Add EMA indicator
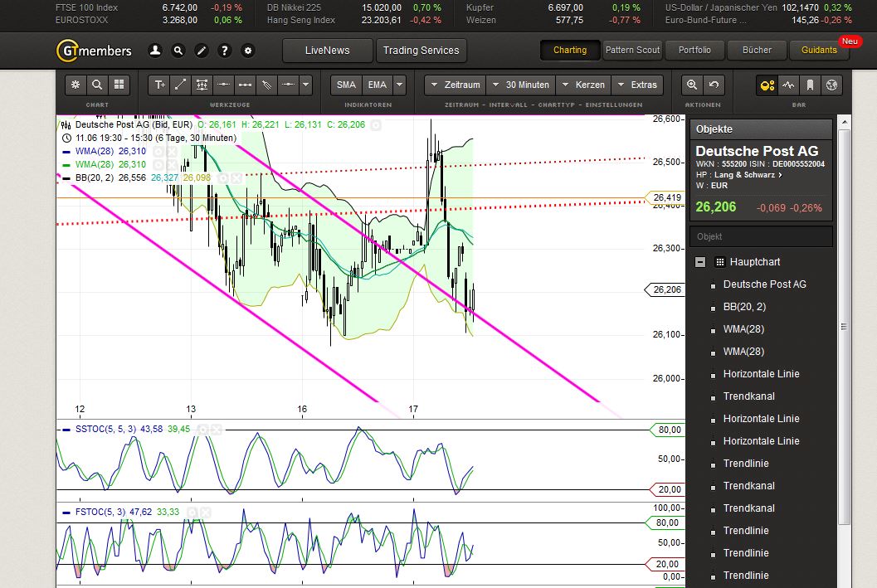 pyautogui.click(x=377, y=85)
